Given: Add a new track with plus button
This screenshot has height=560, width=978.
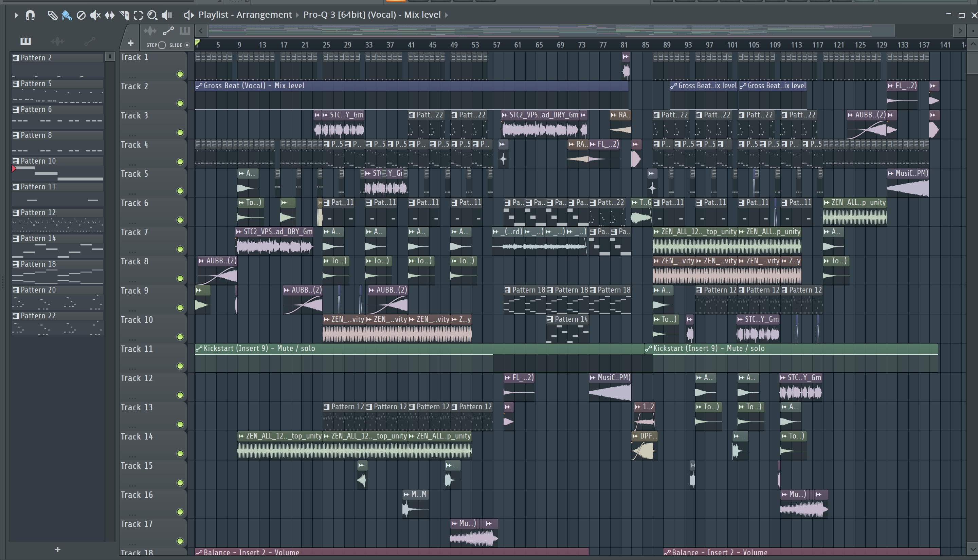Looking at the screenshot, I should pyautogui.click(x=130, y=43).
